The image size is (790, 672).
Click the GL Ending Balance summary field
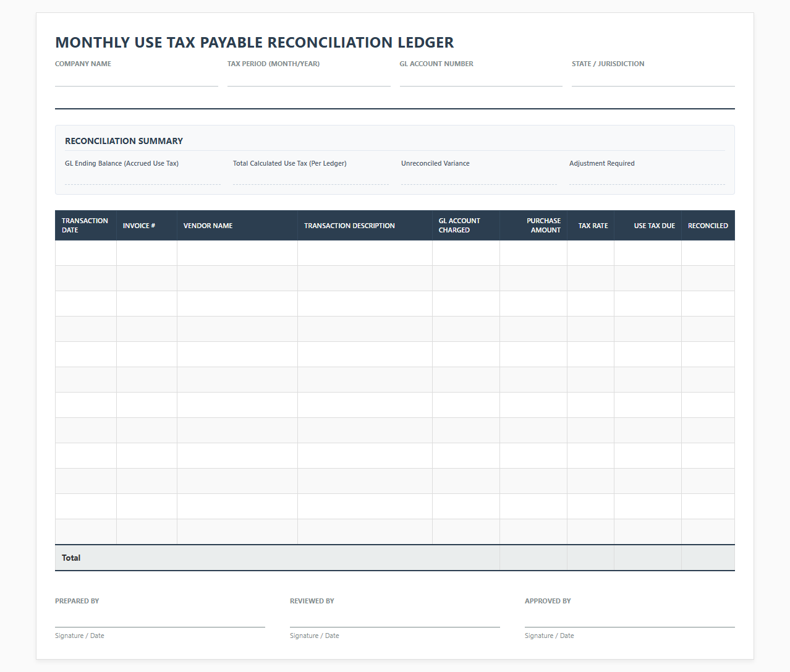[143, 177]
